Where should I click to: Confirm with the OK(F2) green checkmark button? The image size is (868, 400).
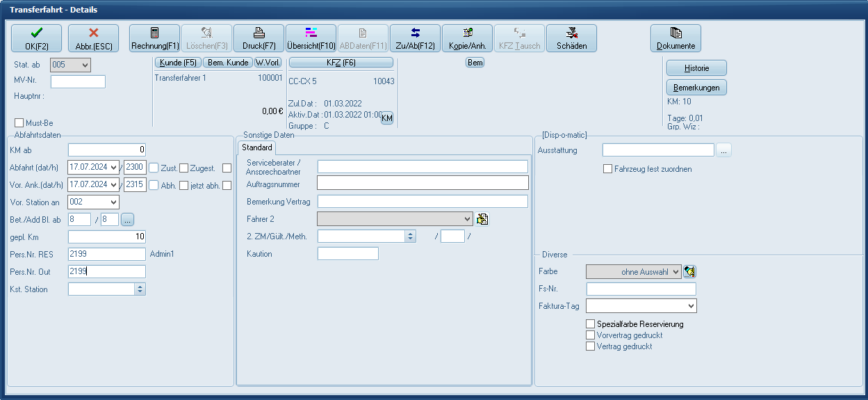(x=36, y=38)
